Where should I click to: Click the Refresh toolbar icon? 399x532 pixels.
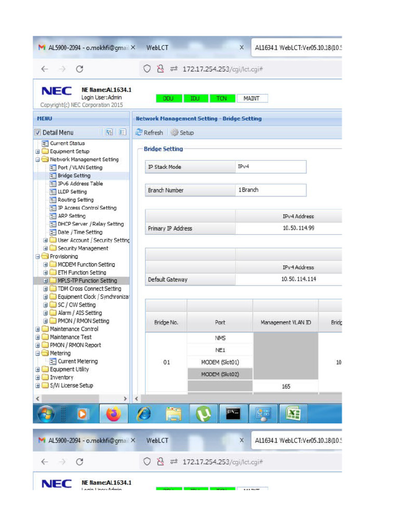[x=139, y=132]
